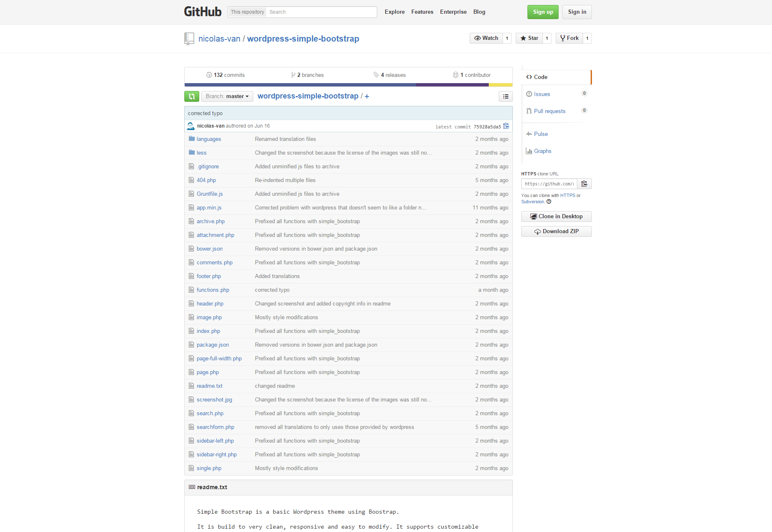This screenshot has width=772, height=532.
Task: Click the Download ZIP button
Action: point(557,232)
